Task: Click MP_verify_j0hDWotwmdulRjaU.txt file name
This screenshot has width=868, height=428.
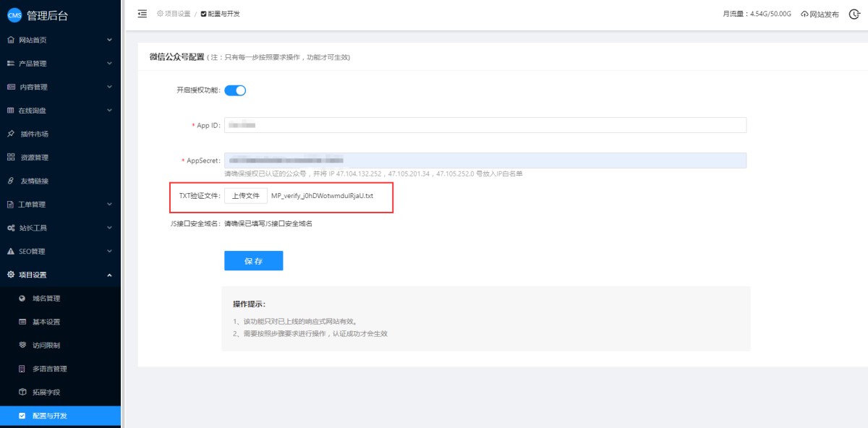Action: click(x=322, y=196)
